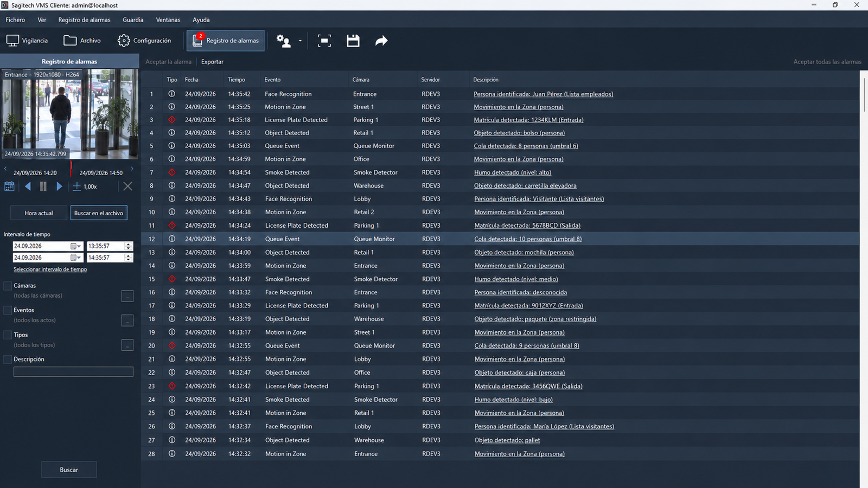Open the Guardia menu
Image resolution: width=868 pixels, height=488 pixels.
click(x=133, y=20)
